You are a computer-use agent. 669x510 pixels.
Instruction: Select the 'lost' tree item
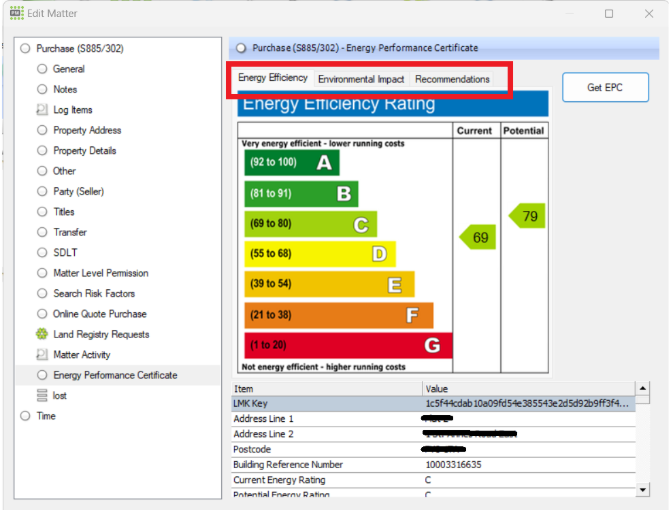pos(60,396)
